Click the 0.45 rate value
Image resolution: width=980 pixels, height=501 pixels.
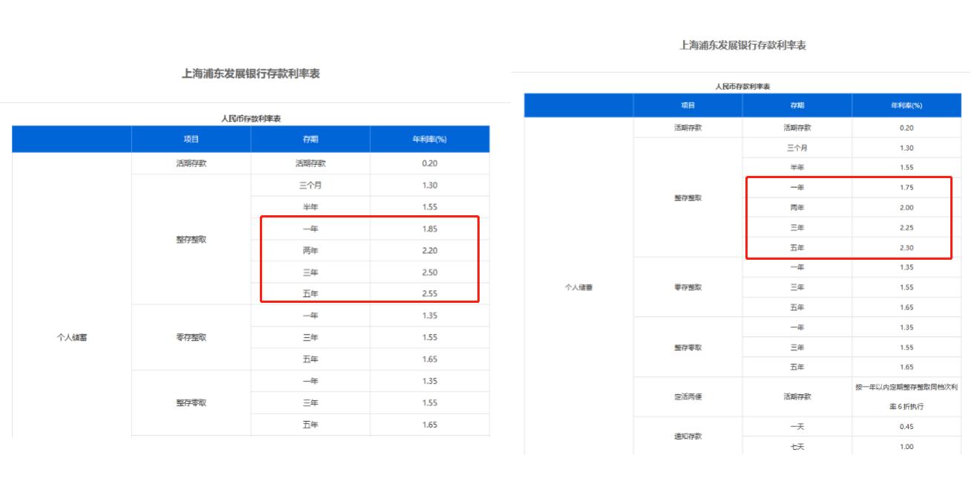click(x=906, y=427)
